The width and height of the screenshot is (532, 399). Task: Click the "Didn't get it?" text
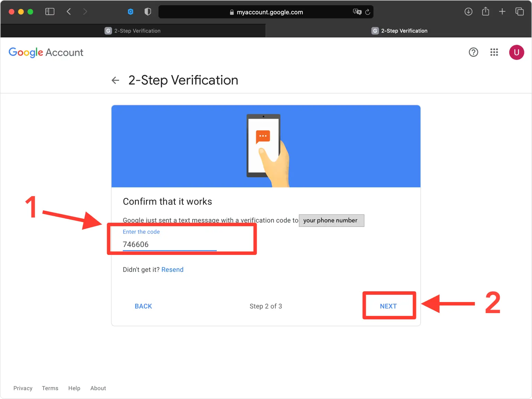(141, 269)
